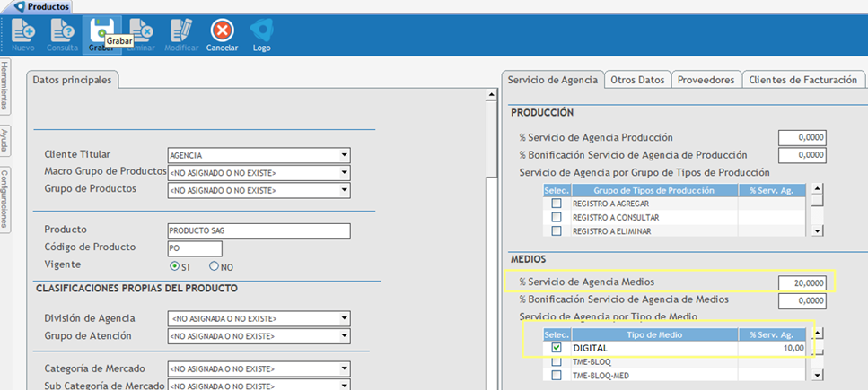Click media types list scroll down arrow
The height and width of the screenshot is (390, 868).
[x=817, y=376]
